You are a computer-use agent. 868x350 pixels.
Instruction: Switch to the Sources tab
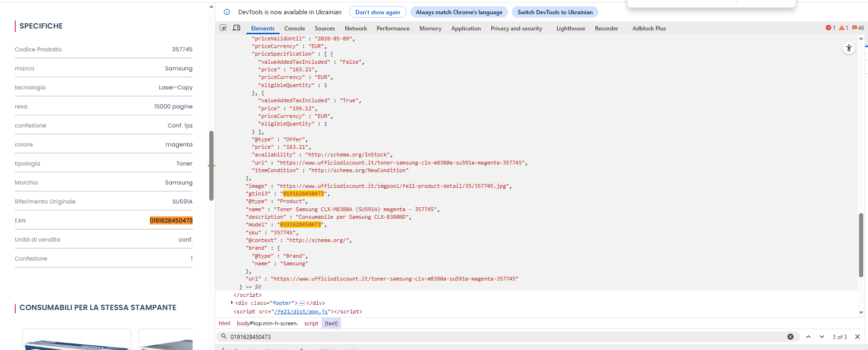point(325,29)
